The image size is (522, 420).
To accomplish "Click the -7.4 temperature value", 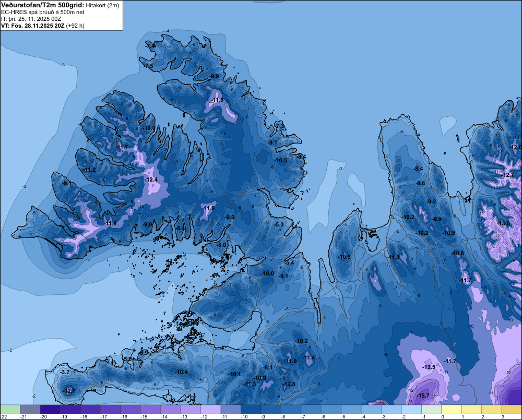I will (150, 45).
